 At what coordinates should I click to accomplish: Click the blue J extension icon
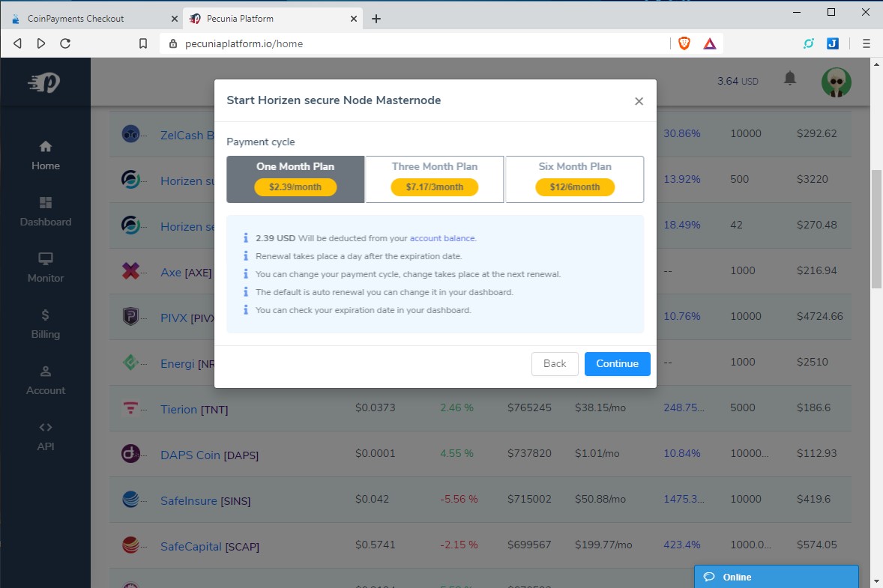[x=833, y=43]
